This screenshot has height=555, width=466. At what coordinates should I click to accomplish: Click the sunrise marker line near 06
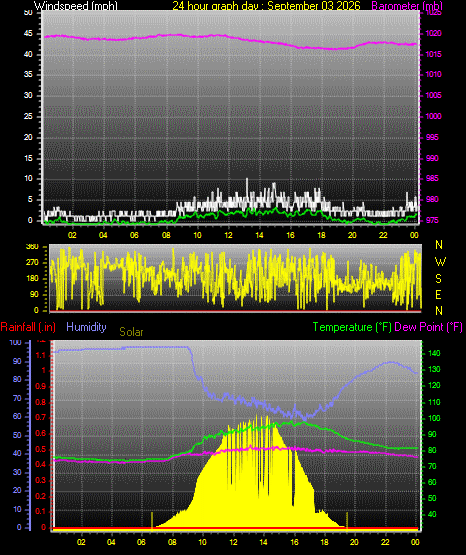click(x=152, y=521)
